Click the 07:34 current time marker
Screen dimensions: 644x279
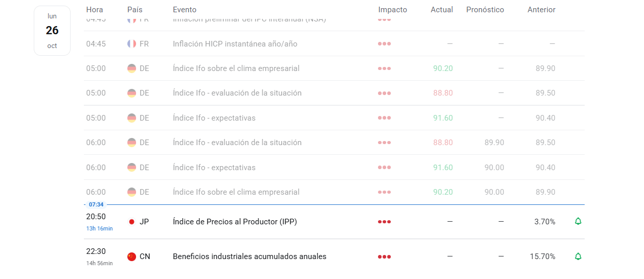coord(96,204)
